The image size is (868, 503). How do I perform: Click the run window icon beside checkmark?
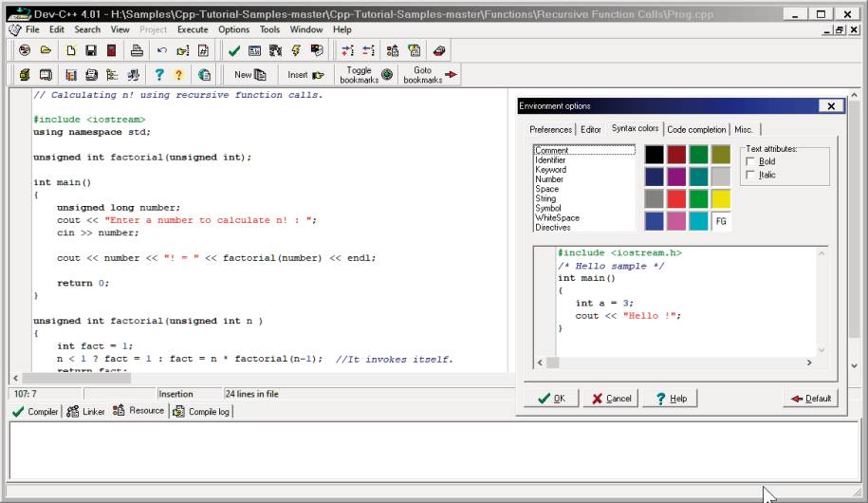pyautogui.click(x=254, y=51)
